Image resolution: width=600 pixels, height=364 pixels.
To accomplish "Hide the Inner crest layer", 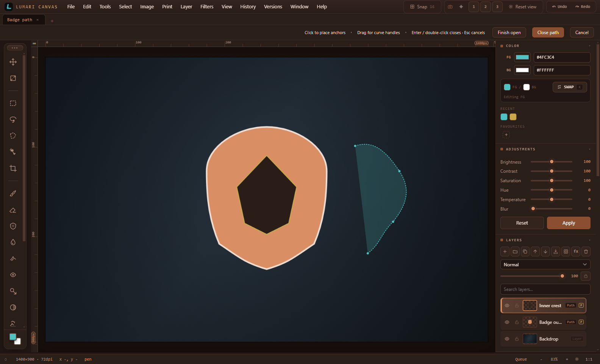I will (507, 306).
